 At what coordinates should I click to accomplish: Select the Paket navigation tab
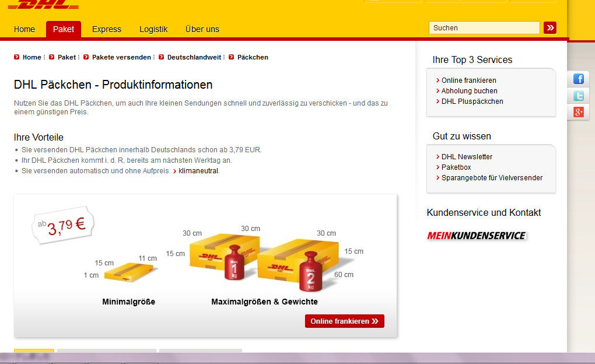[x=64, y=29]
